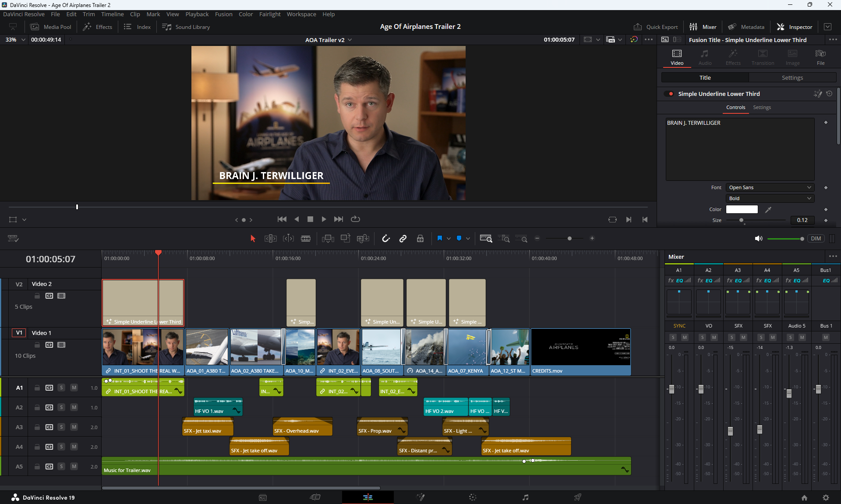Click the Loop playback icon
841x504 pixels.
[x=355, y=219]
